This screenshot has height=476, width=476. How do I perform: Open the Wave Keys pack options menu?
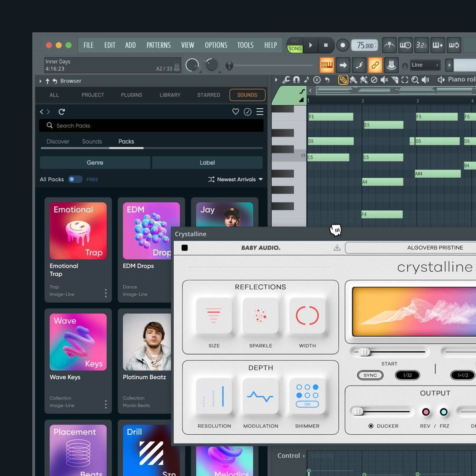tap(106, 404)
